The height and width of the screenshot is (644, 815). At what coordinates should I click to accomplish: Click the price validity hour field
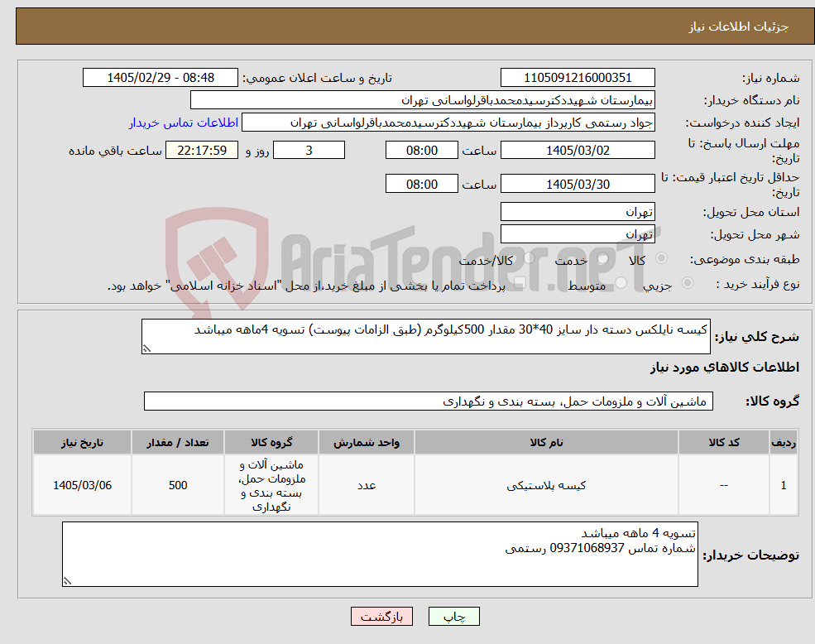click(x=421, y=184)
